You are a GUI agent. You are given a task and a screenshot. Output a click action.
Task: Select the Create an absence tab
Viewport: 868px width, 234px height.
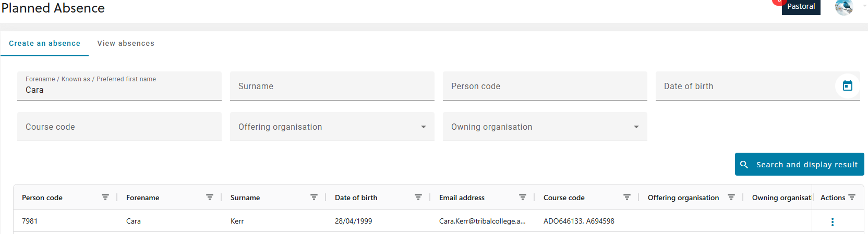45,43
